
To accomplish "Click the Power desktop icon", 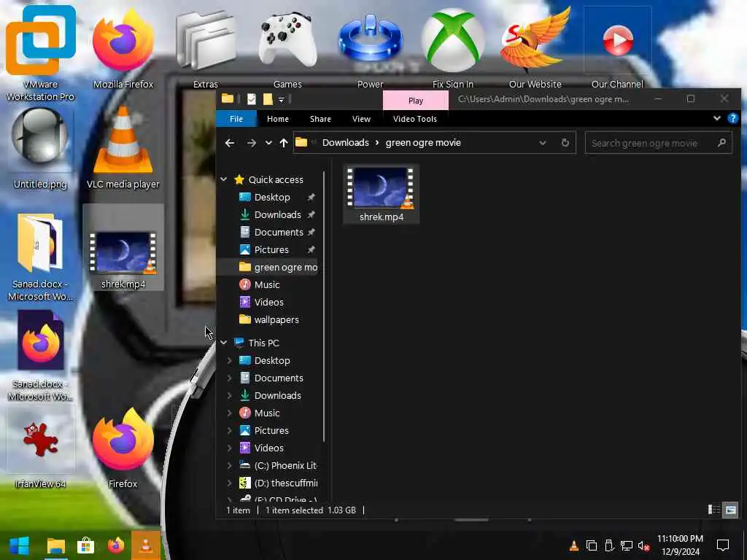I will (x=370, y=49).
